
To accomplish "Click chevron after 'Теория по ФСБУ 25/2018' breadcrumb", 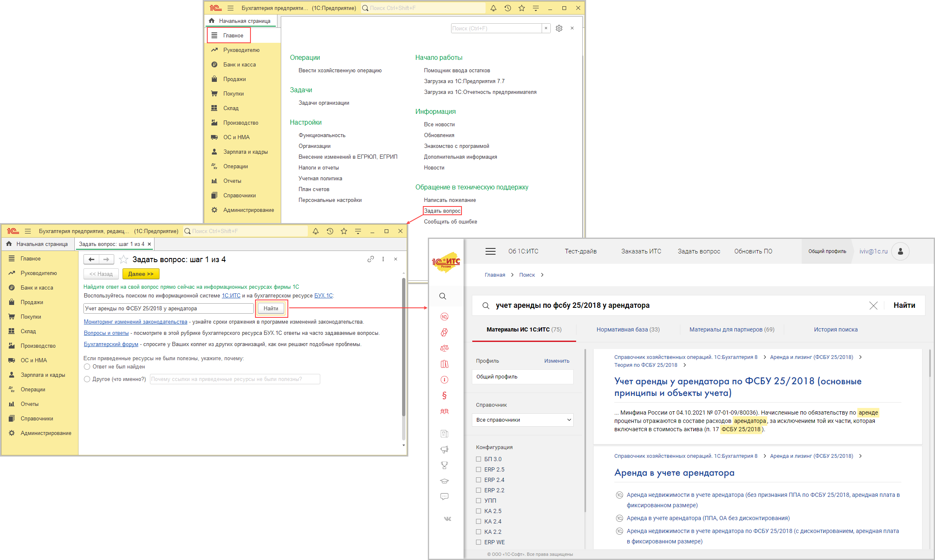I will coord(685,365).
